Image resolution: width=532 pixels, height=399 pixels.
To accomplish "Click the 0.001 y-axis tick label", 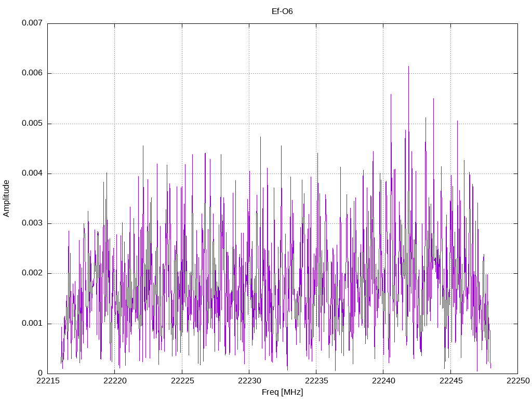I will (x=32, y=323).
